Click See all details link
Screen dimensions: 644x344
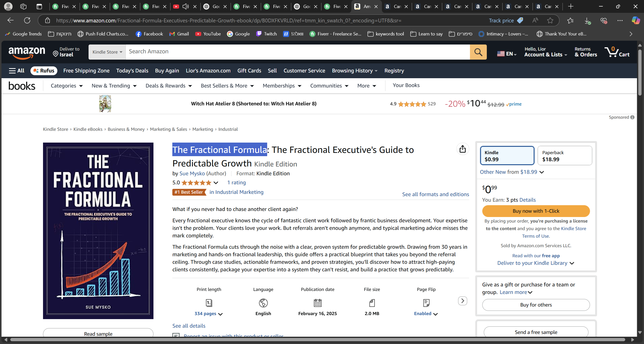coord(189,326)
